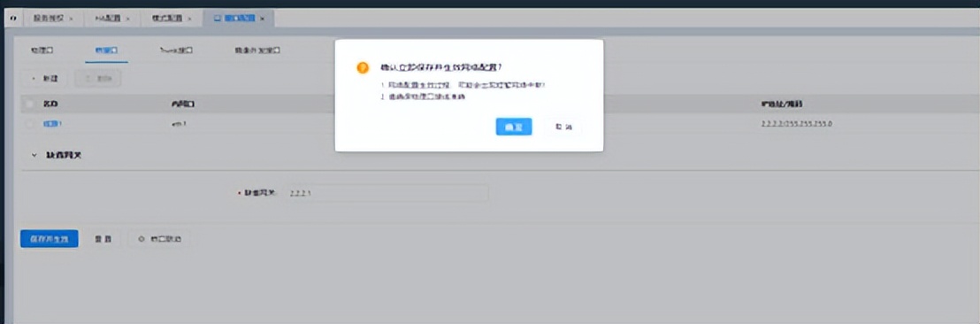Open the 物理口 sub-tab
Image resolution: width=980 pixels, height=324 pixels.
click(42, 50)
